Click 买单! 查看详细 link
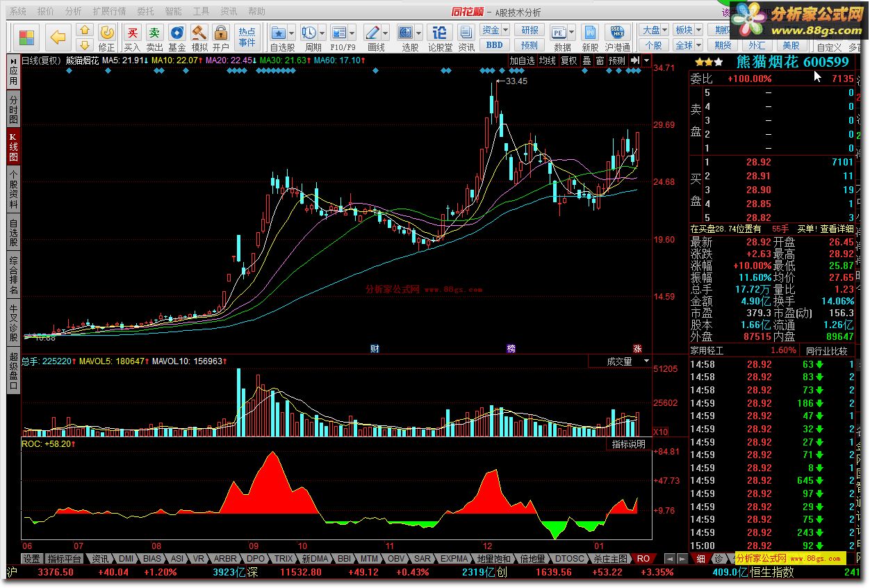Image resolution: width=870 pixels, height=588 pixels. click(825, 229)
